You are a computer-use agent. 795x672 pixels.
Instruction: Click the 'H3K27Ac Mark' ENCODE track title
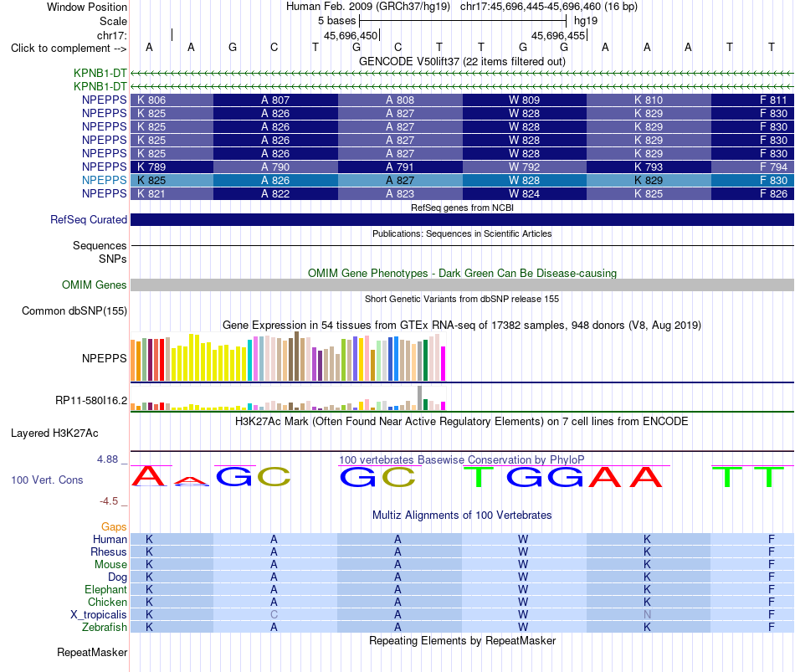[x=462, y=422]
